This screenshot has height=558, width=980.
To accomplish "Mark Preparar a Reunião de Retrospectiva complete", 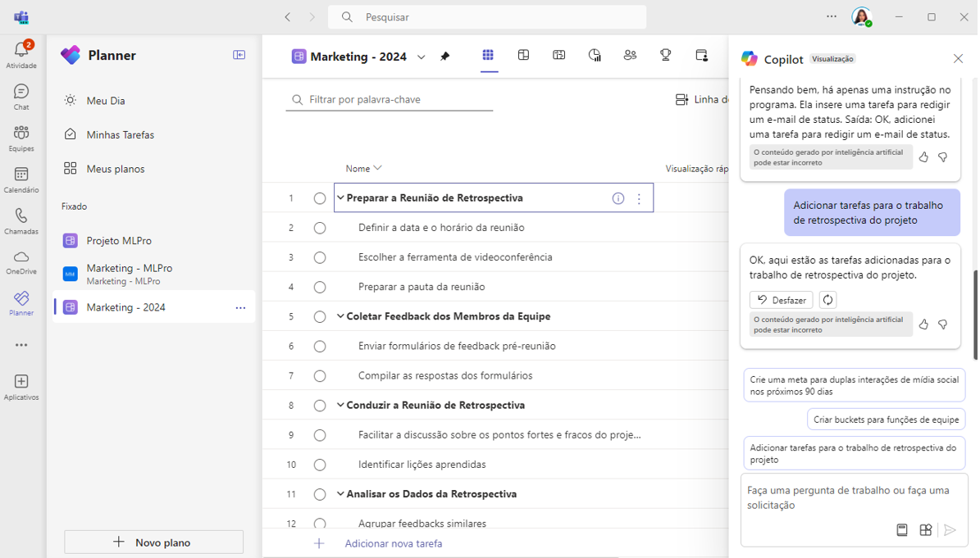I will (319, 198).
